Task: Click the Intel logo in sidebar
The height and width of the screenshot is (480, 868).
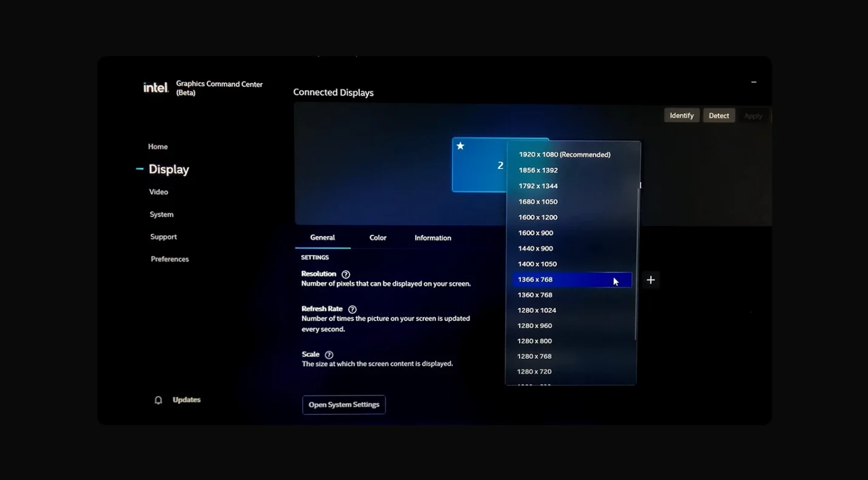Action: pos(156,88)
